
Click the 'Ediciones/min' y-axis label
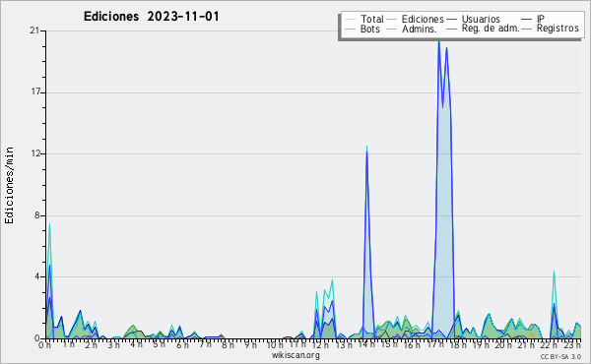point(10,185)
